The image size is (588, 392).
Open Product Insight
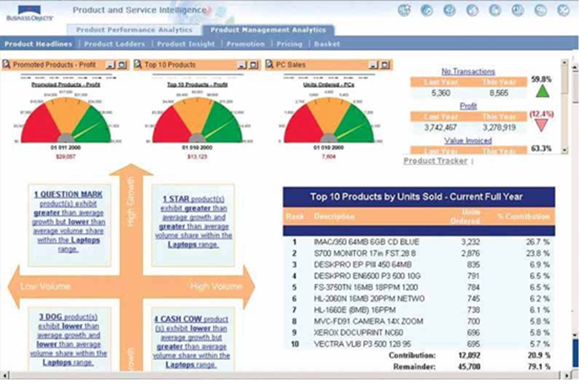coord(186,44)
